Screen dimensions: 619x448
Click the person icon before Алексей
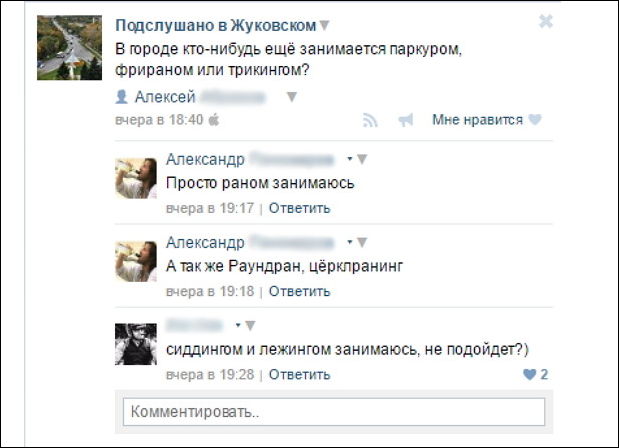pos(122,97)
